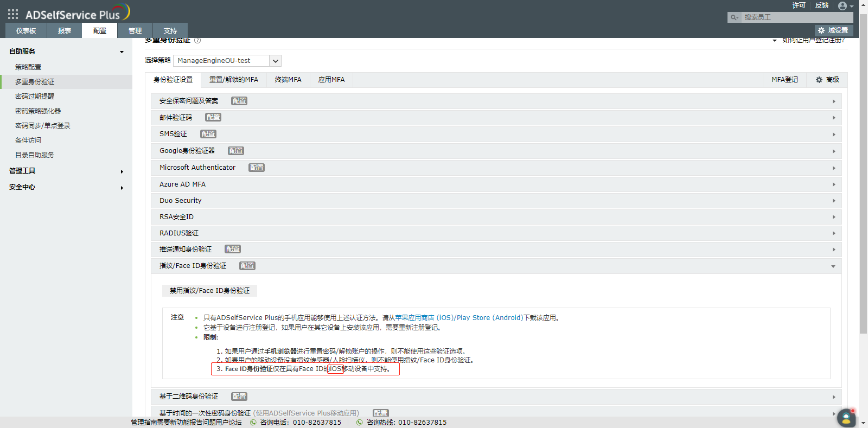Click the help question icon beside 多重身份验证

click(x=197, y=40)
